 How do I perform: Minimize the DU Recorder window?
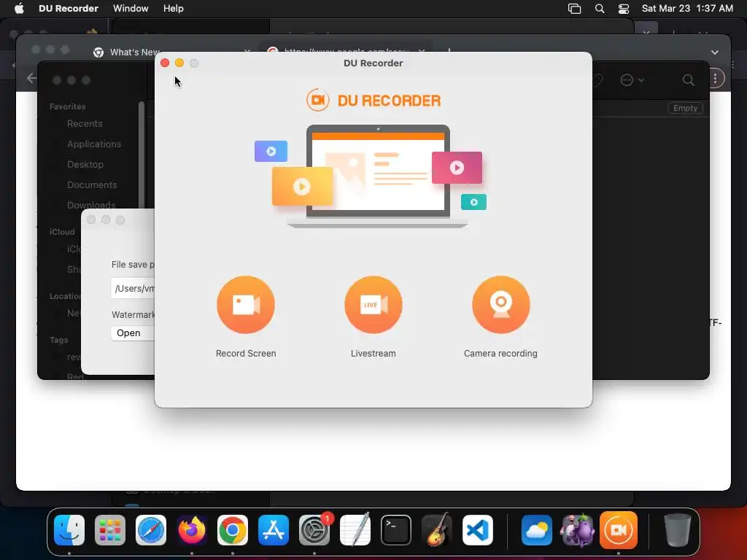[x=179, y=63]
